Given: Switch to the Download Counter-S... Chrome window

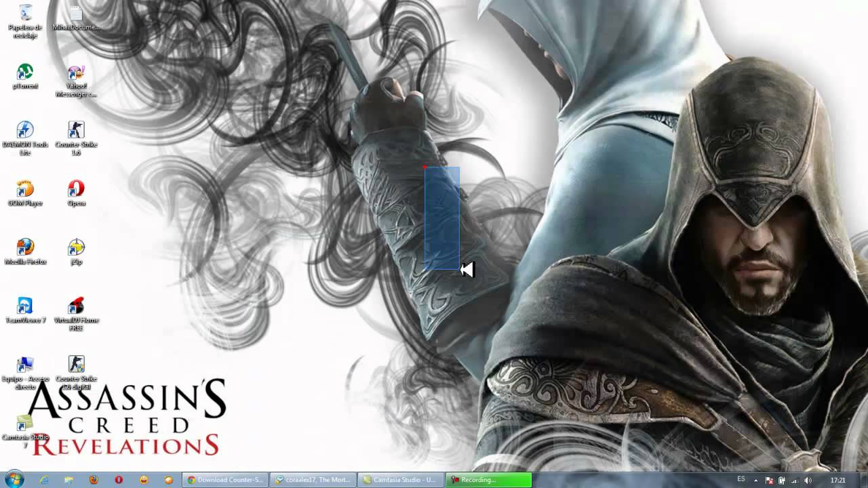Looking at the screenshot, I should [225, 480].
